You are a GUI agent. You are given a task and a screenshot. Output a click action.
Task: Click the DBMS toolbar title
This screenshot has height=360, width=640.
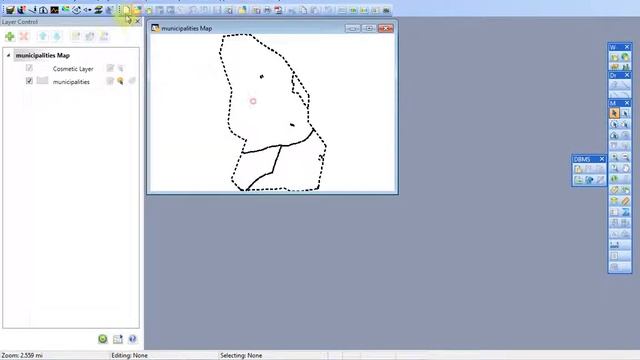click(582, 159)
